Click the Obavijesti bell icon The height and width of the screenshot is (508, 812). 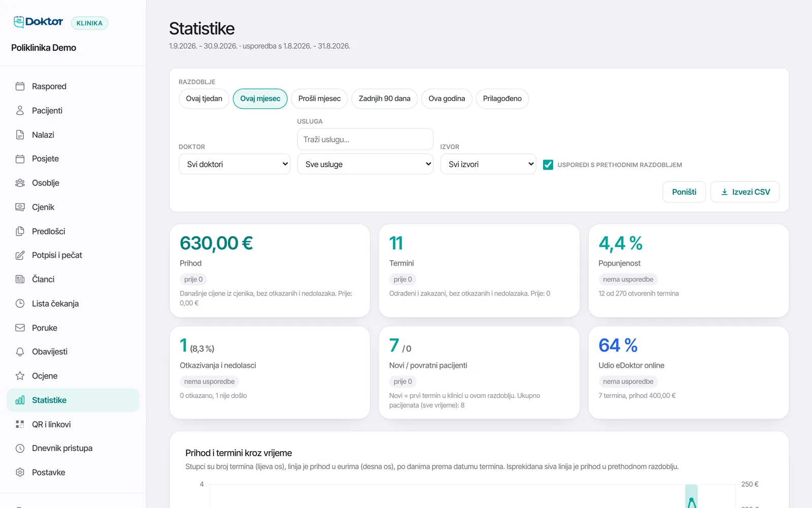tap(20, 352)
